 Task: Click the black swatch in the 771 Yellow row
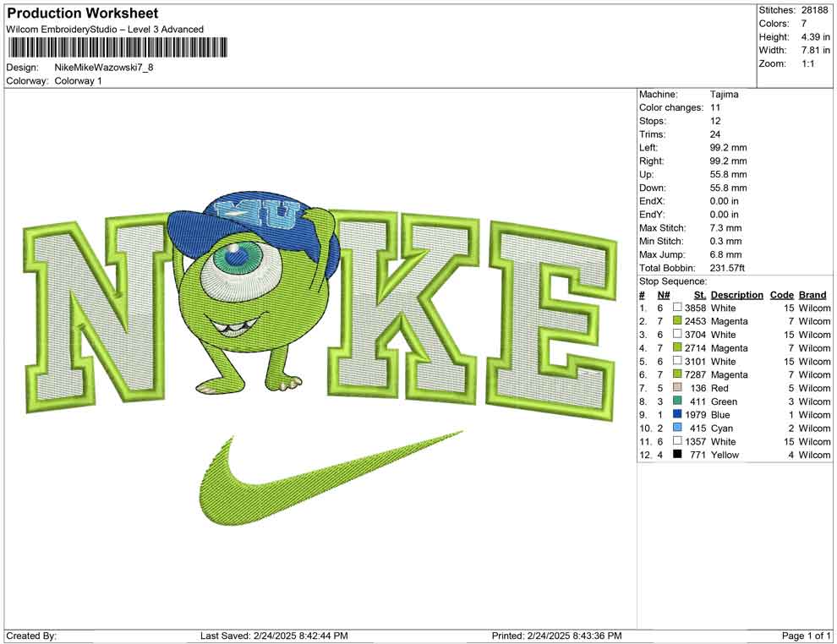pyautogui.click(x=677, y=454)
